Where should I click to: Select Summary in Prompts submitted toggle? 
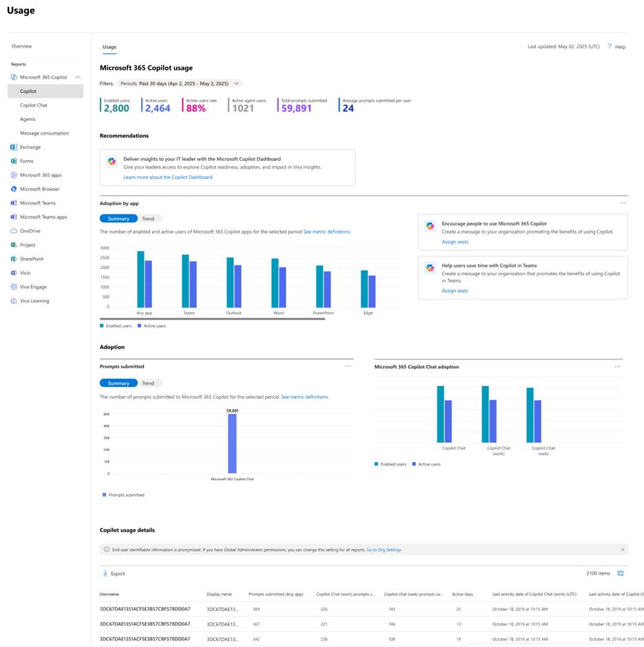point(118,384)
